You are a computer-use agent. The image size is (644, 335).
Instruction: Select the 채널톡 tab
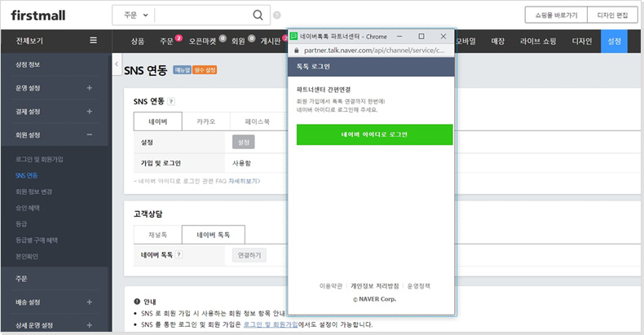coord(157,235)
